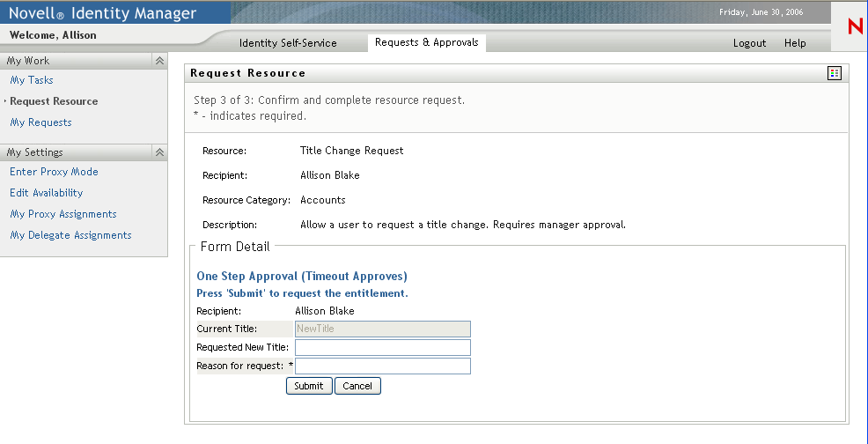View My Delegate Assignments
868x444 pixels.
tap(70, 235)
